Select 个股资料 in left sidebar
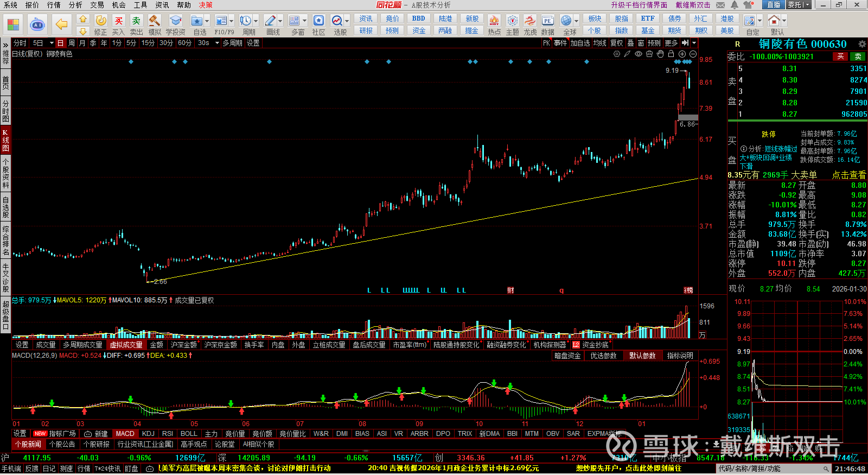 pyautogui.click(x=5, y=174)
